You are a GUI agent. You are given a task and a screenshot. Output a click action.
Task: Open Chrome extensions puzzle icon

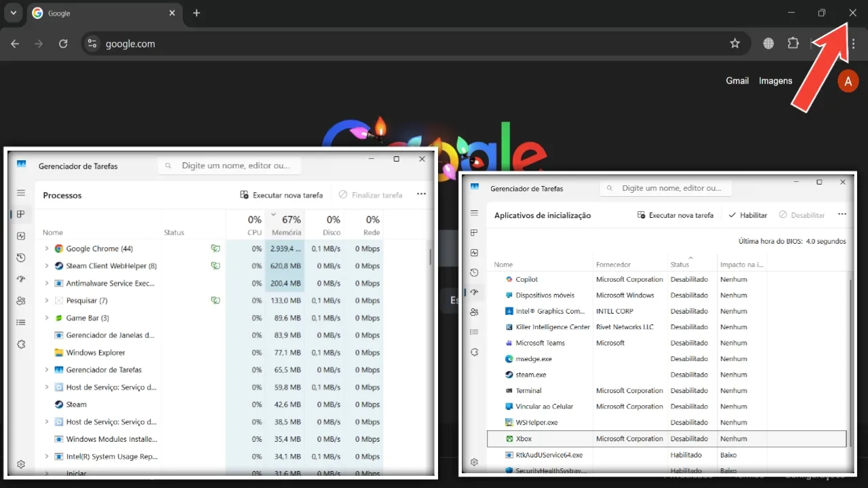coord(793,43)
